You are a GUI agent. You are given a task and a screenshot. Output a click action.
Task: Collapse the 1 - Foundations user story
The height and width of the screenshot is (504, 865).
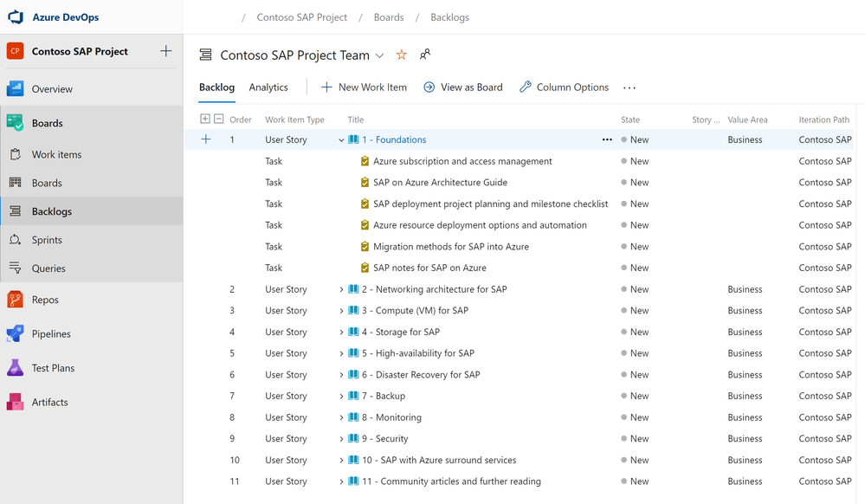point(342,140)
